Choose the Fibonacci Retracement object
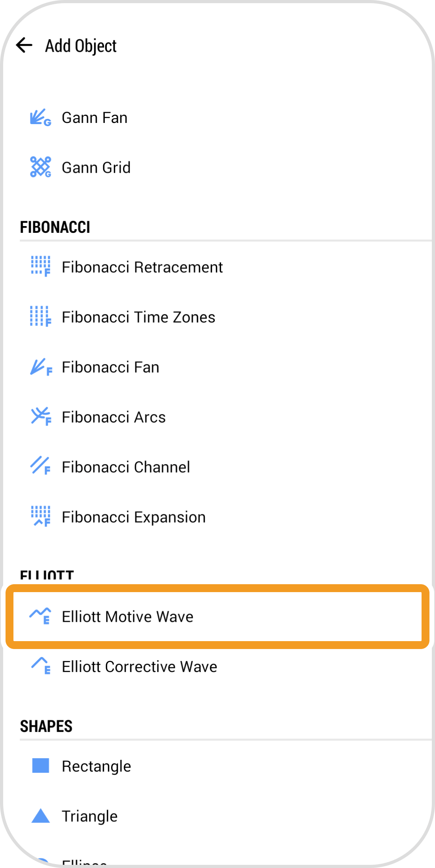 pyautogui.click(x=142, y=267)
